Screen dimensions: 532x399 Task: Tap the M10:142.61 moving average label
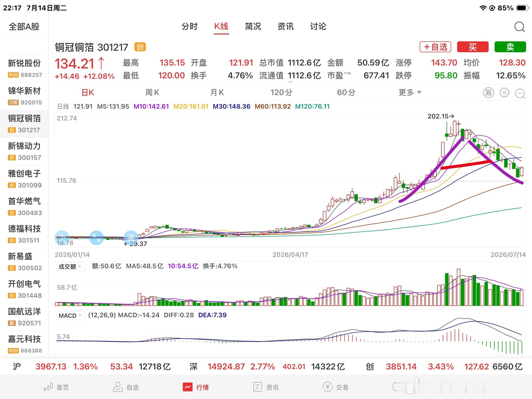(x=151, y=106)
